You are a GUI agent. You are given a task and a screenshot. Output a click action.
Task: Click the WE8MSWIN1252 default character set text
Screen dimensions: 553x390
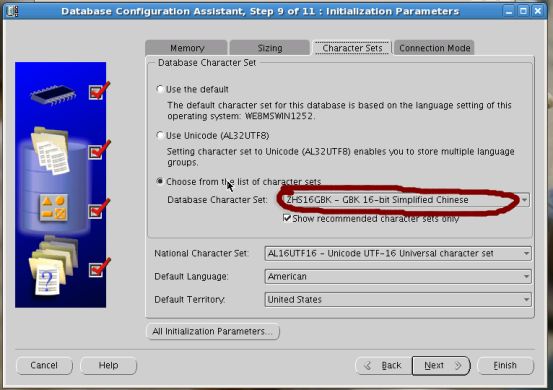(279, 116)
